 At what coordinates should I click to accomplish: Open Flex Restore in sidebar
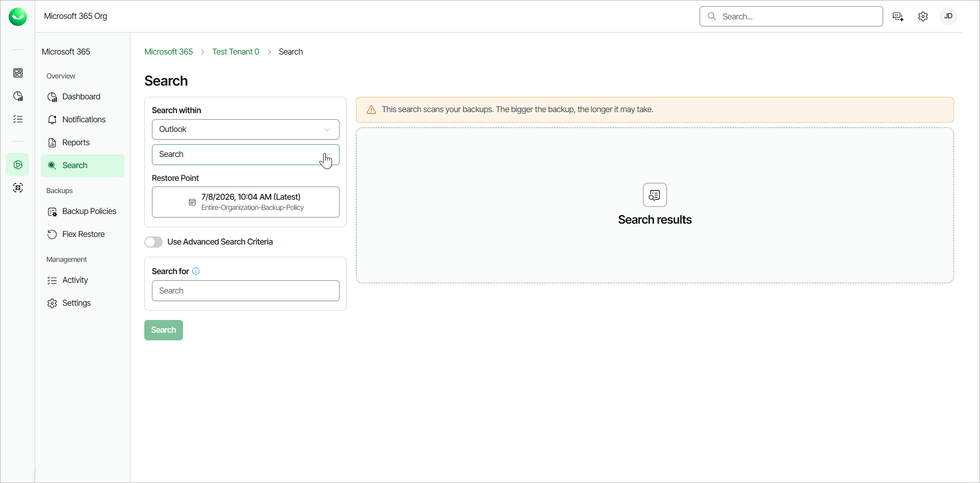[83, 234]
